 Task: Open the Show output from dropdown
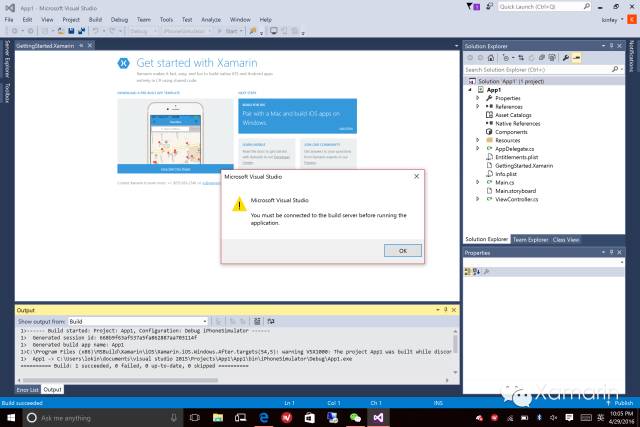pos(138,322)
